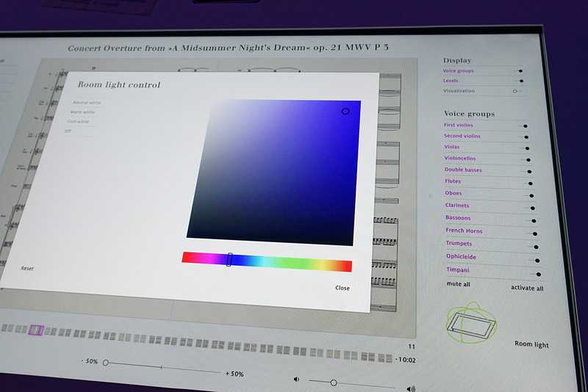The height and width of the screenshot is (392, 588).
Task: Click the activate all button
Action: point(527,288)
